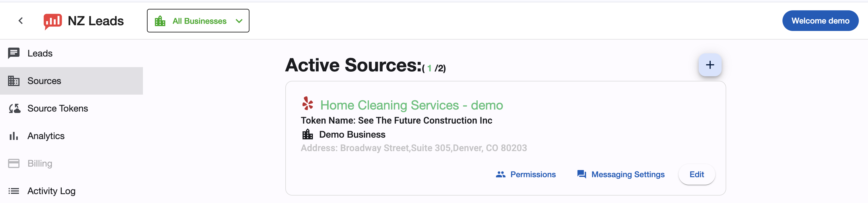Select the Sources building icon
The height and width of the screenshot is (203, 868).
pyautogui.click(x=14, y=81)
